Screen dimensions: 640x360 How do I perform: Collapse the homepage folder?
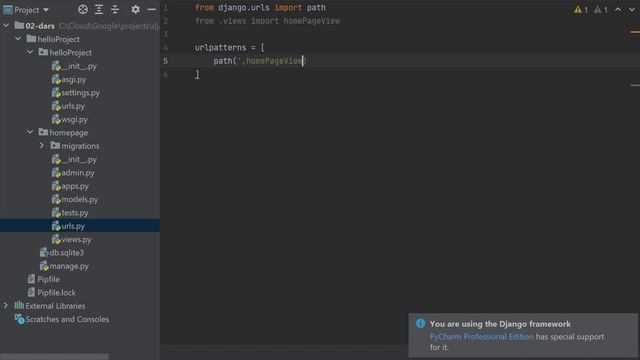pyautogui.click(x=30, y=132)
